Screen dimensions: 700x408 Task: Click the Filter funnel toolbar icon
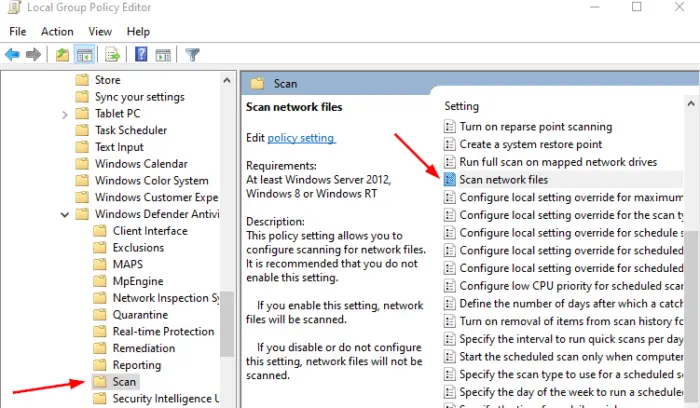tap(192, 54)
